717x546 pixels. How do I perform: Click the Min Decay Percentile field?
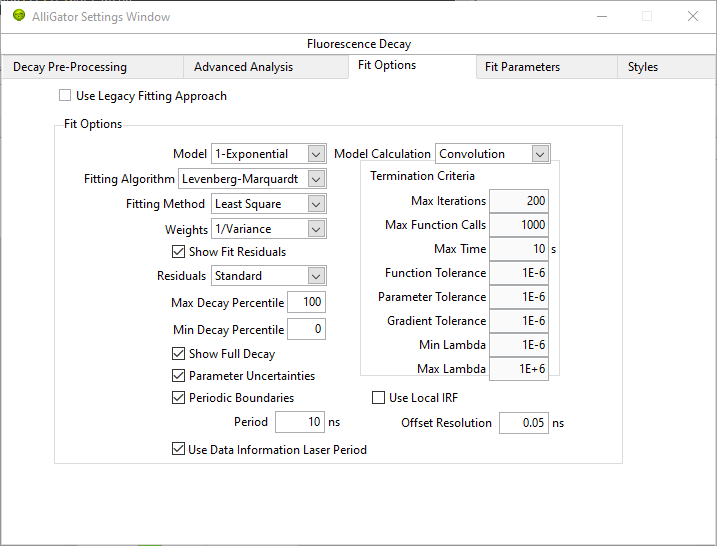coord(306,329)
